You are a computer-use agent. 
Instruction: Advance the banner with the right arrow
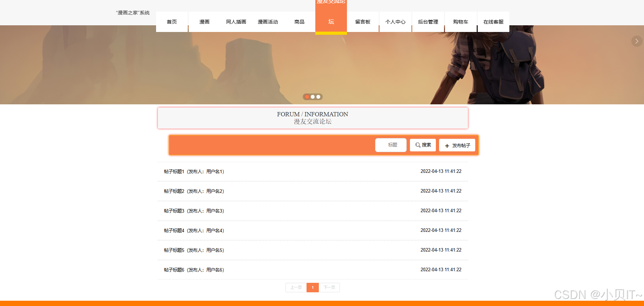tap(637, 41)
